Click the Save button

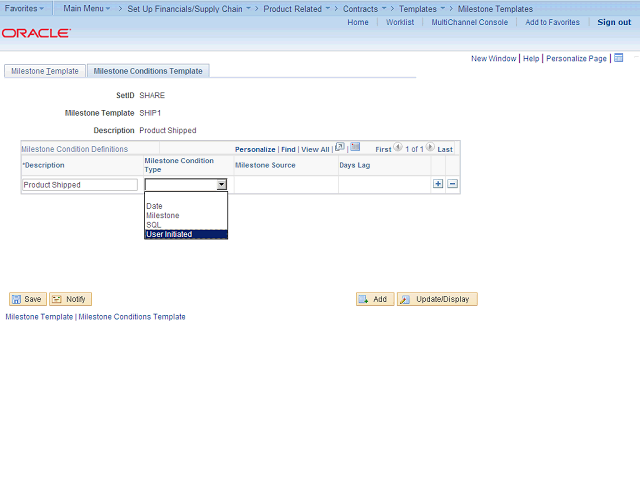pyautogui.click(x=28, y=299)
